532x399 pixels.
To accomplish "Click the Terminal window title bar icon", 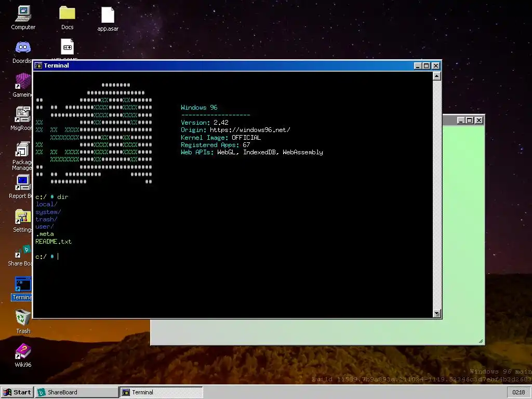I will tap(38, 65).
